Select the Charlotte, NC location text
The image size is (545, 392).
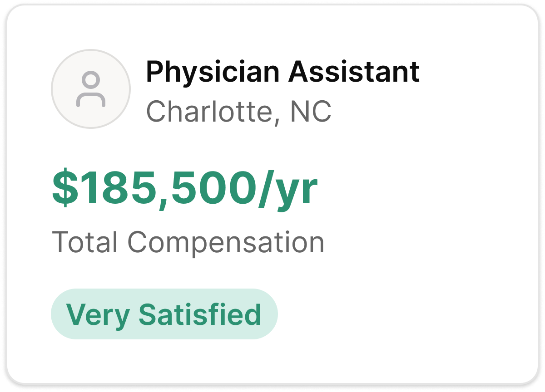pyautogui.click(x=239, y=112)
